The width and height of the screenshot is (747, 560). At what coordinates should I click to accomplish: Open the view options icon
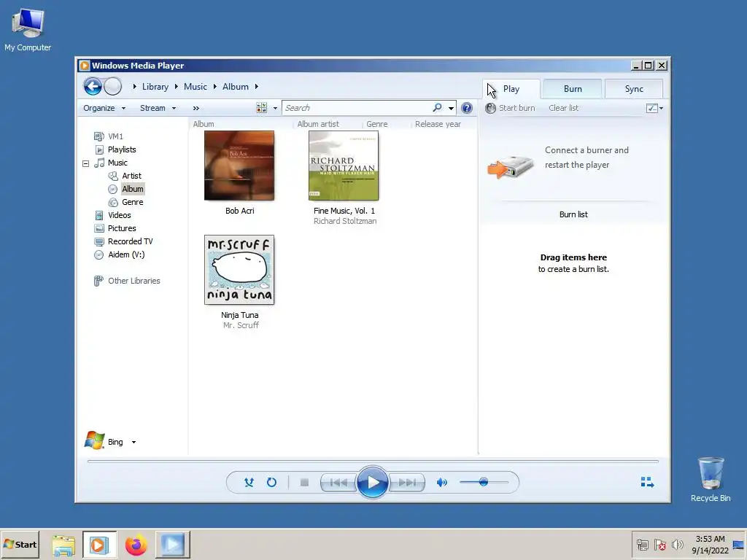[262, 108]
